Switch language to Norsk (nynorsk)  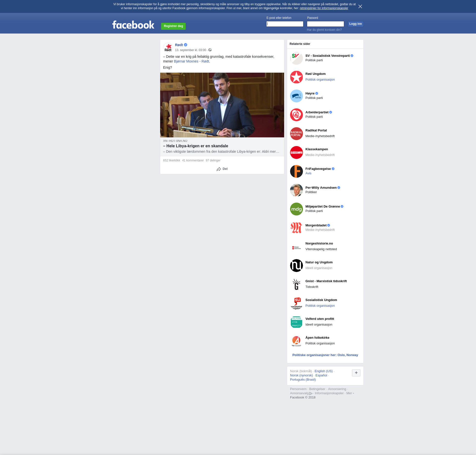[301, 375]
